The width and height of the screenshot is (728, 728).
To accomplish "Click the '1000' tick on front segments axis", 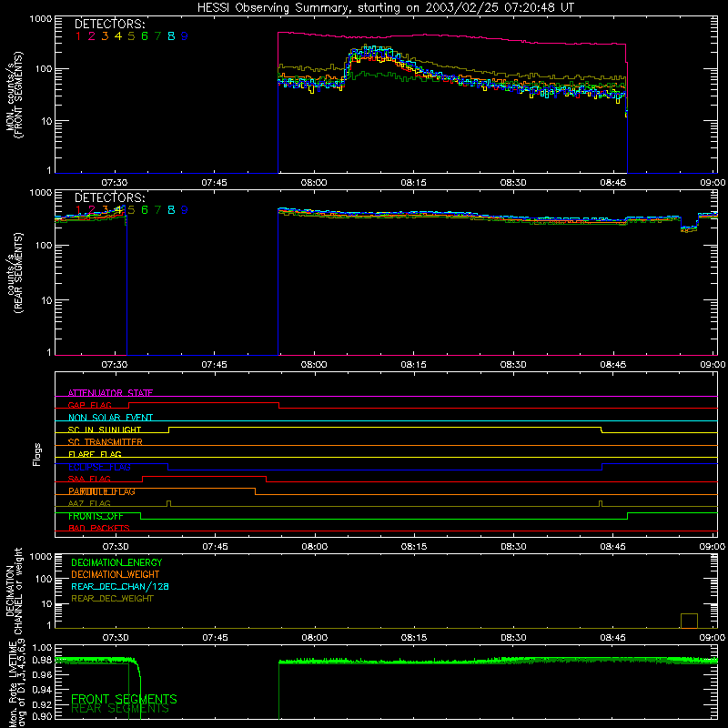I will pos(41,18).
